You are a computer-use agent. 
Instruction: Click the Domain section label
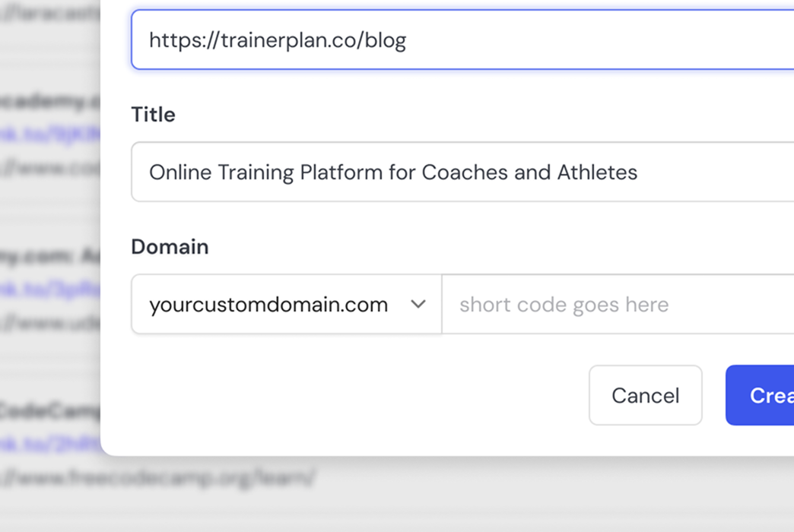click(170, 246)
